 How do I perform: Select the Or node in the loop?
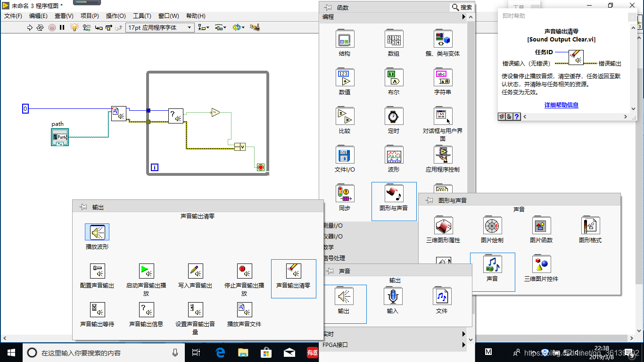(x=240, y=147)
